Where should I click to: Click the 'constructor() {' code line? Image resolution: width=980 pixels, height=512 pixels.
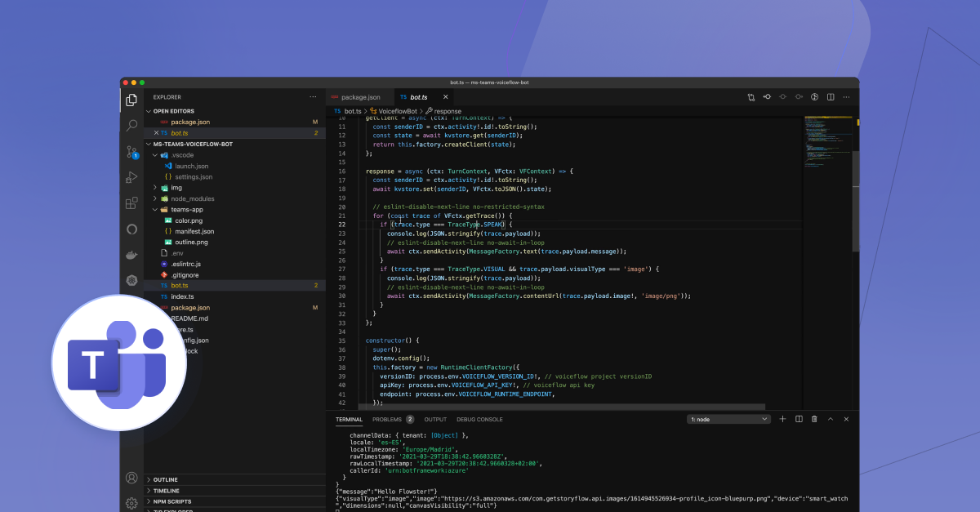[392, 340]
